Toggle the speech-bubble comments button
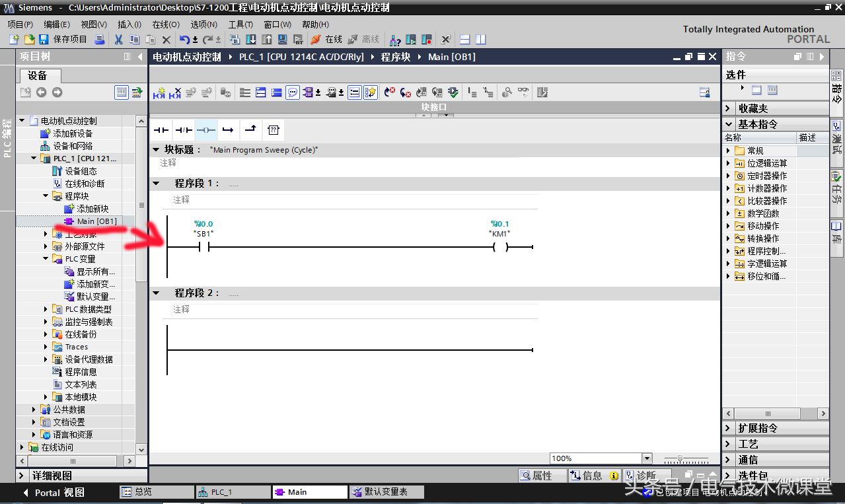 [293, 92]
